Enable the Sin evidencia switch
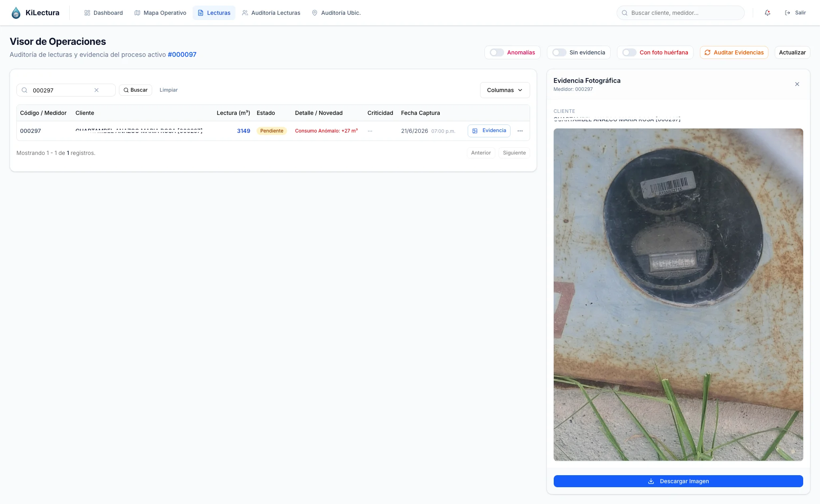This screenshot has height=504, width=820. (559, 52)
